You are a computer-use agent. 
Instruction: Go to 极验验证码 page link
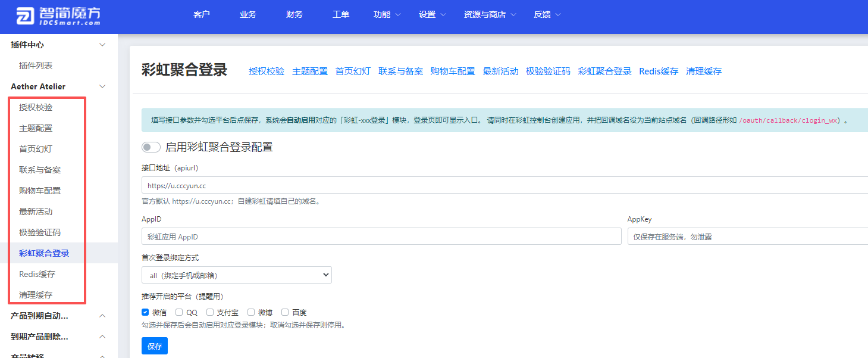(x=548, y=71)
